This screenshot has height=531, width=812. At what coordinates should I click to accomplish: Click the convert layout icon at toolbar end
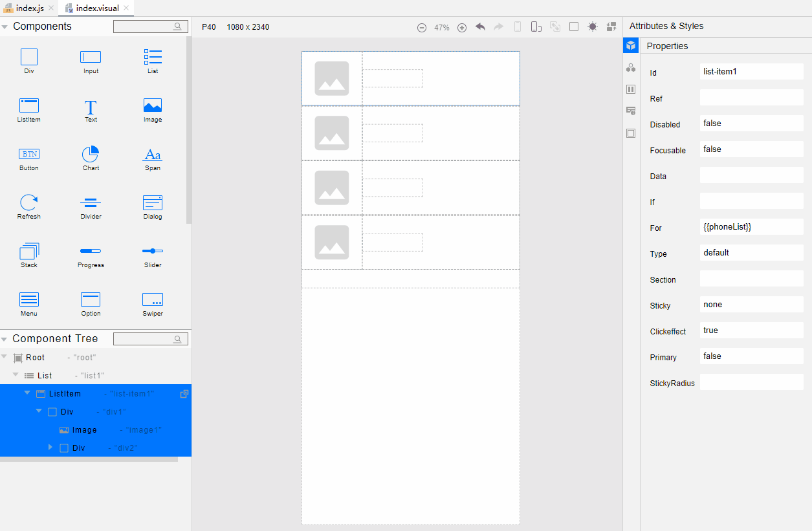(x=611, y=27)
